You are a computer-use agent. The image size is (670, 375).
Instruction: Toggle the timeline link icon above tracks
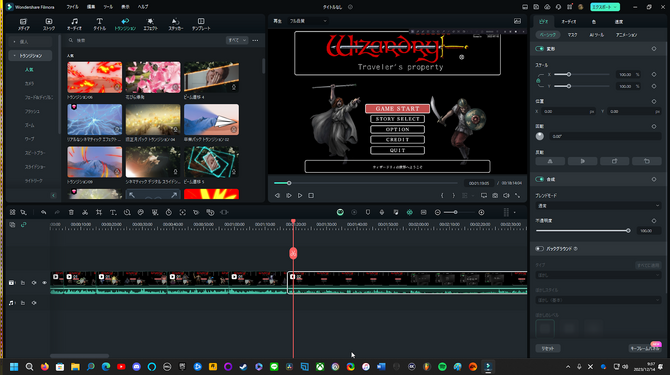tap(24, 224)
